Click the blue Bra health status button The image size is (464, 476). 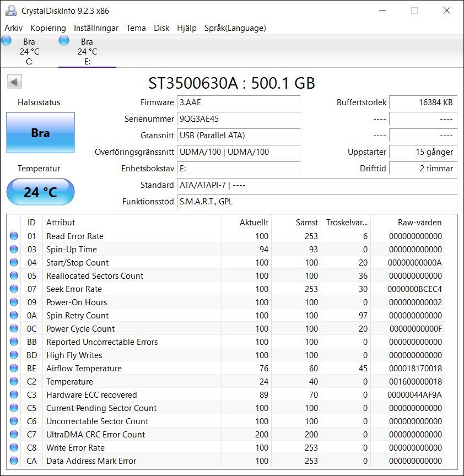tap(40, 133)
